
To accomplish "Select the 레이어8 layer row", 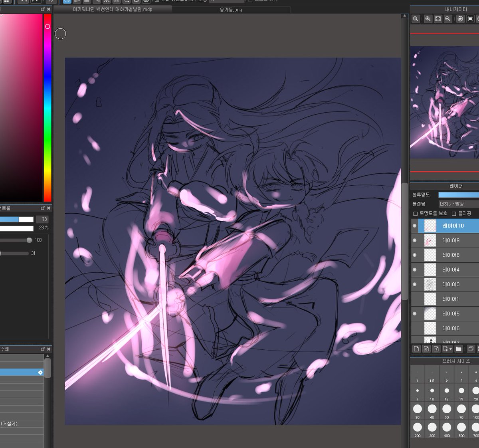I will pos(445,255).
